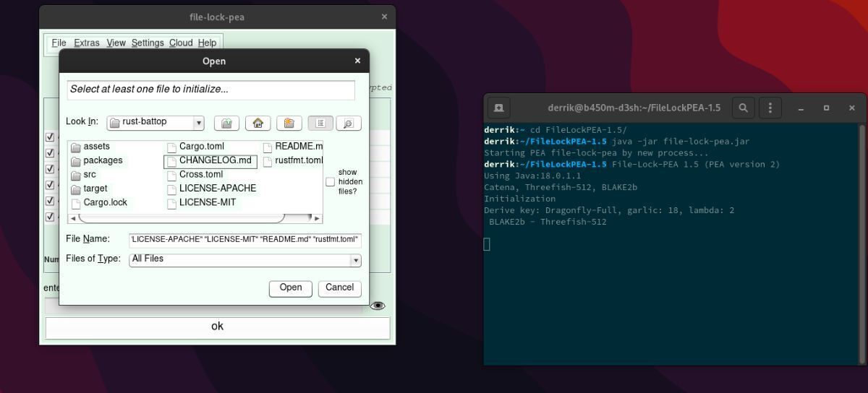This screenshot has width=868, height=393.
Task: Switch to details view icon
Action: [348, 124]
